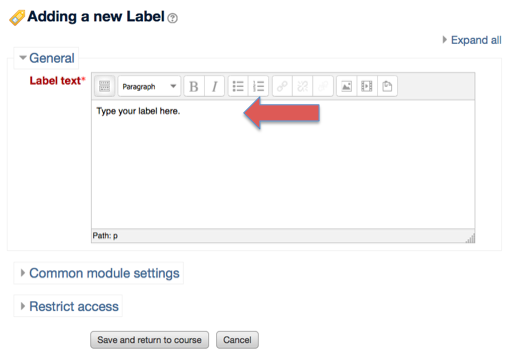The height and width of the screenshot is (361, 511).
Task: Click the Cancel button
Action: click(237, 340)
